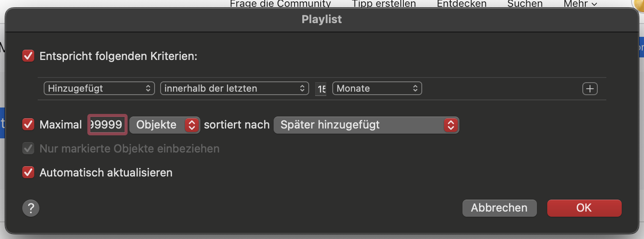644x239 pixels.
Task: Click 'Suchen' in the top bar
Action: click(525, 4)
